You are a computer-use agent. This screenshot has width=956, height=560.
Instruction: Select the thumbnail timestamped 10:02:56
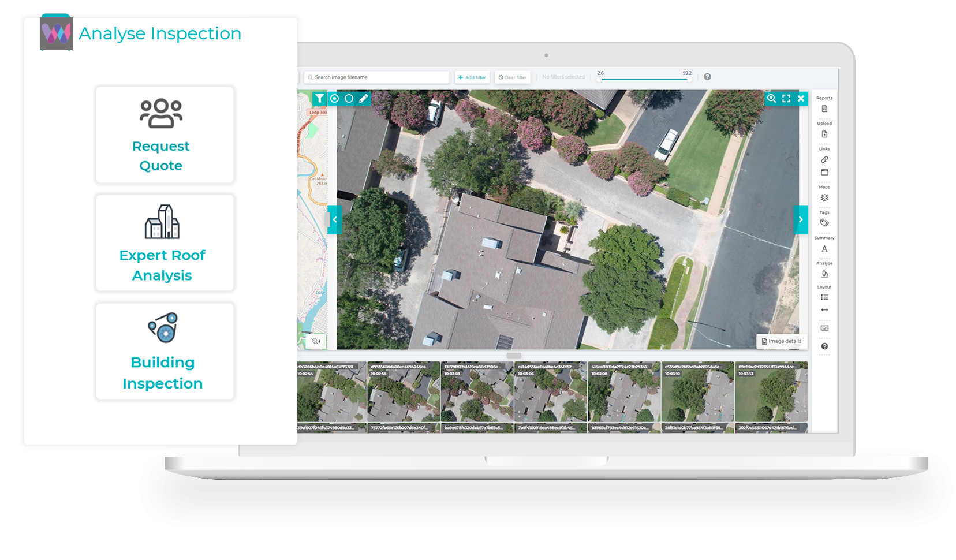click(404, 393)
